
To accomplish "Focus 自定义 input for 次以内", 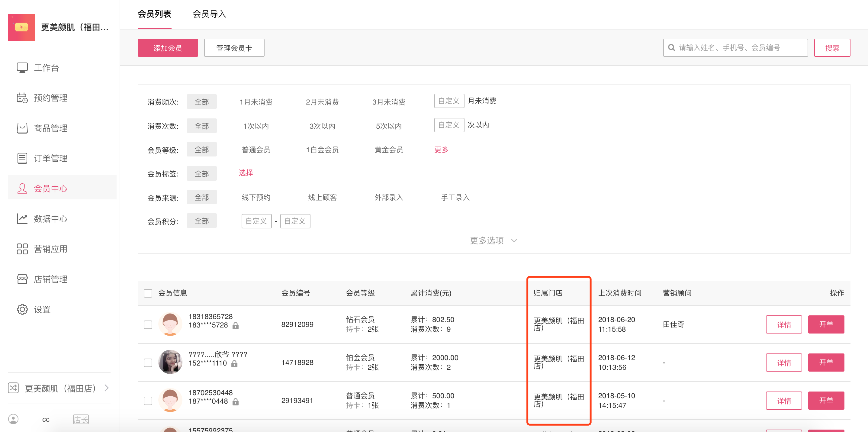I will [x=449, y=125].
